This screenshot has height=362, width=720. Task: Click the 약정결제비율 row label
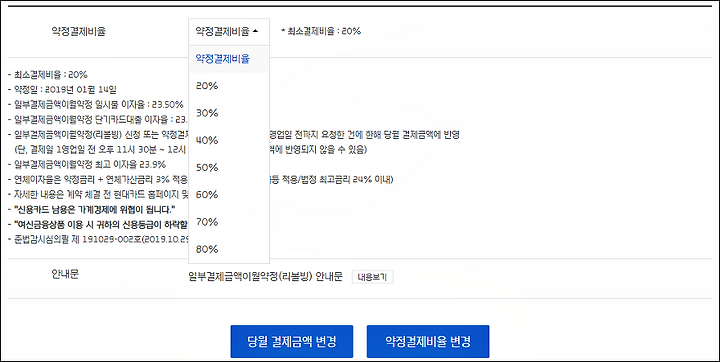[79, 31]
